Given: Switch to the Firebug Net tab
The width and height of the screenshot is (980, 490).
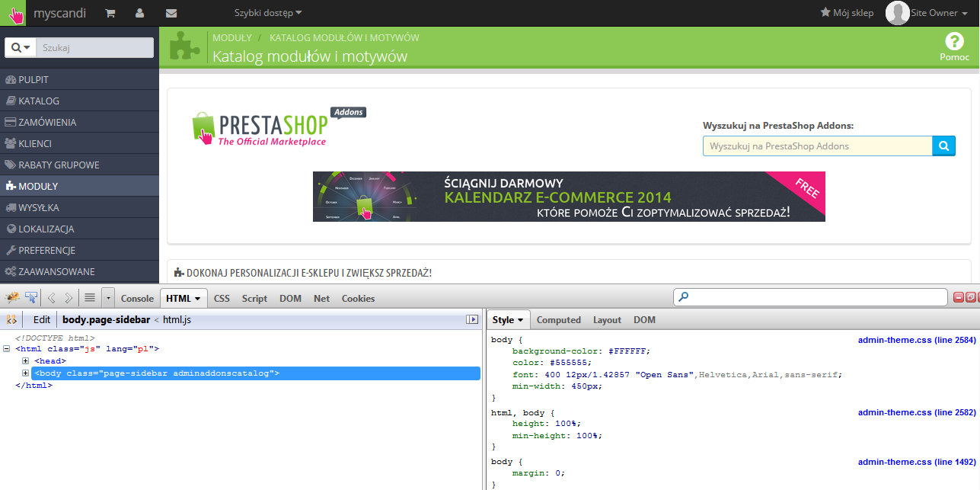Looking at the screenshot, I should pos(321,299).
